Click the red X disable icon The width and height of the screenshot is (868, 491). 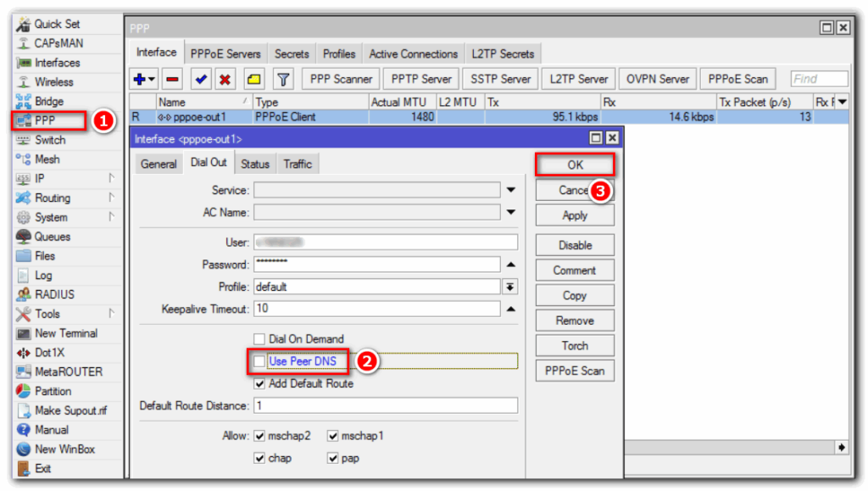coord(225,79)
